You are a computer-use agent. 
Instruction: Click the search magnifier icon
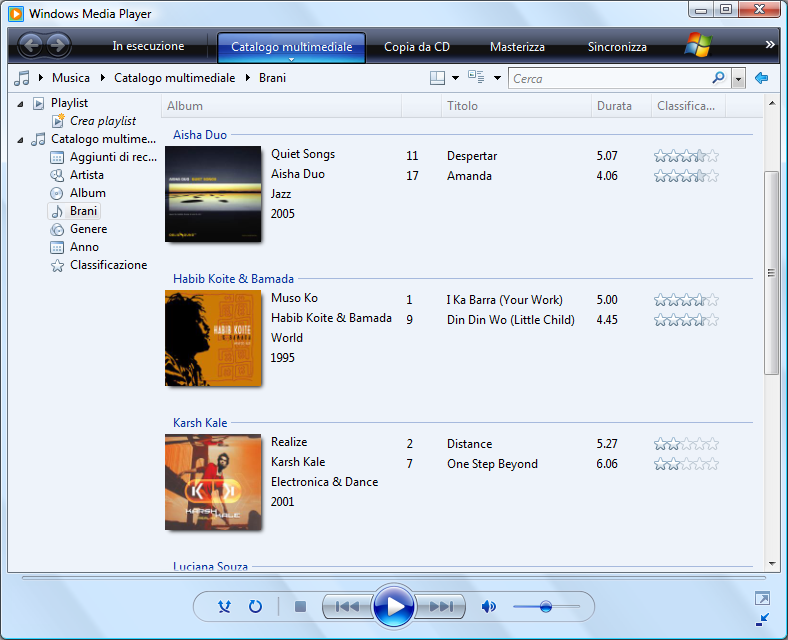[719, 78]
